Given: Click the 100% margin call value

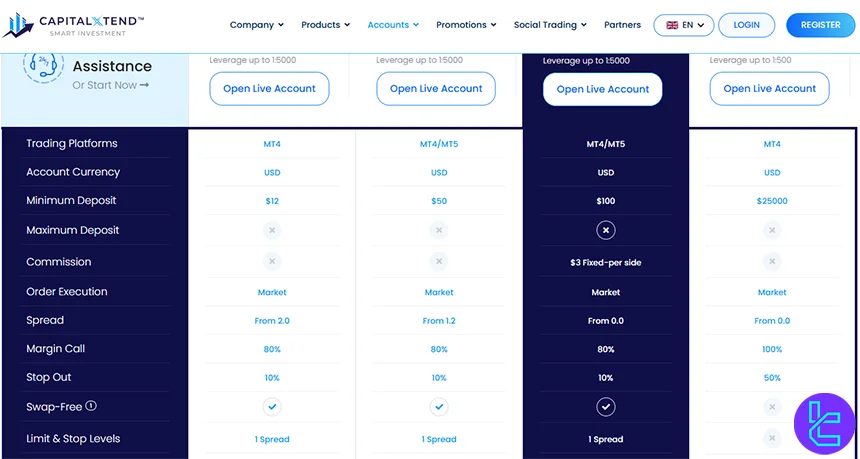Looking at the screenshot, I should (x=772, y=349).
